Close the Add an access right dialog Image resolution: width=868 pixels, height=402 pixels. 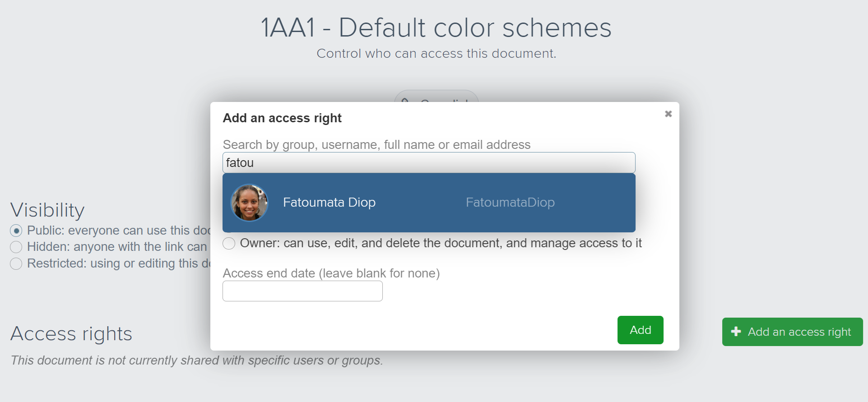pos(668,114)
